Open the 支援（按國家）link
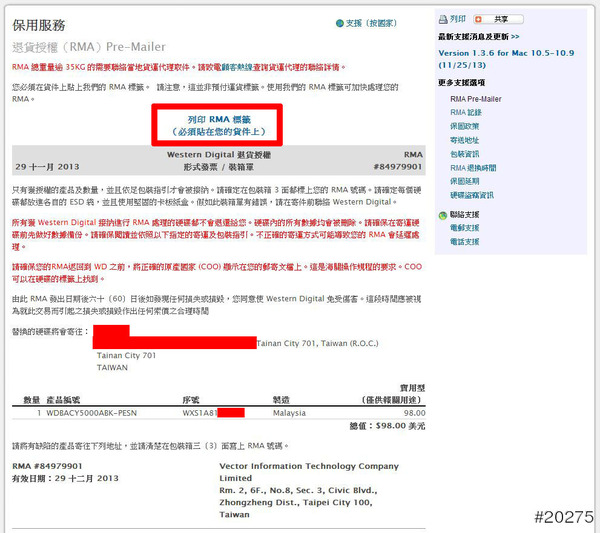 (371, 23)
